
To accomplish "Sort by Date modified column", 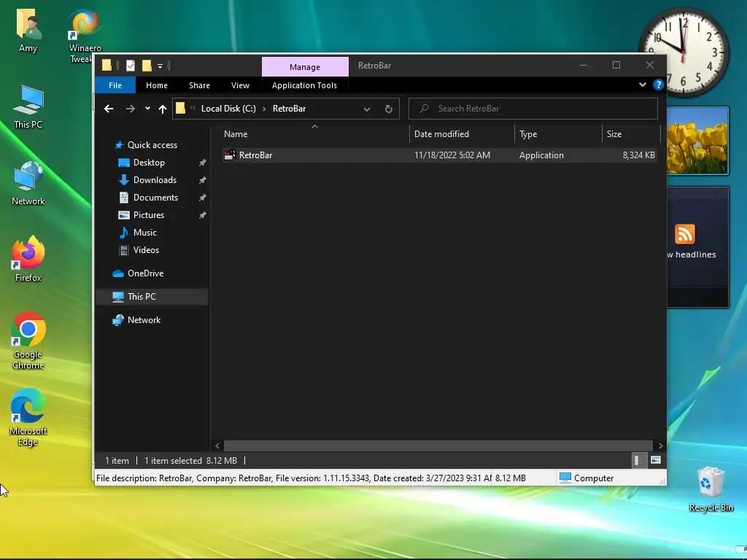I will [x=462, y=134].
